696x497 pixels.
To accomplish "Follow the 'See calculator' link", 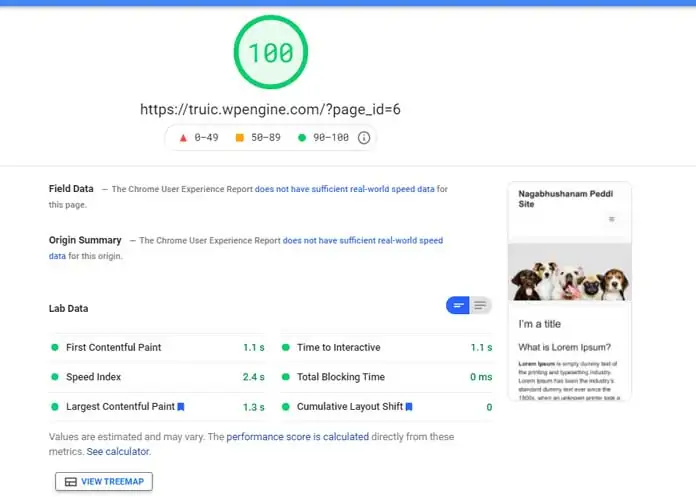I will click(118, 452).
